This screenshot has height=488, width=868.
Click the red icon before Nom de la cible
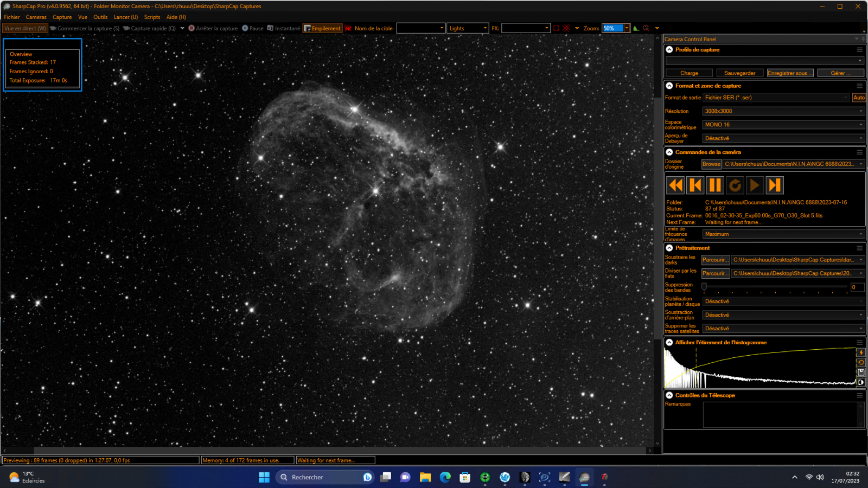tap(348, 28)
